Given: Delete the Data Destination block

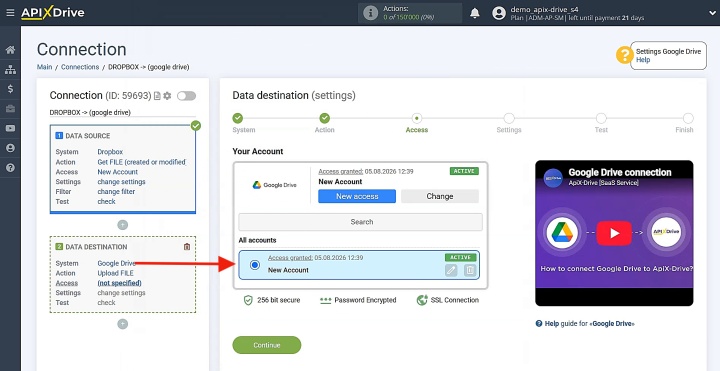Looking at the screenshot, I should point(187,247).
